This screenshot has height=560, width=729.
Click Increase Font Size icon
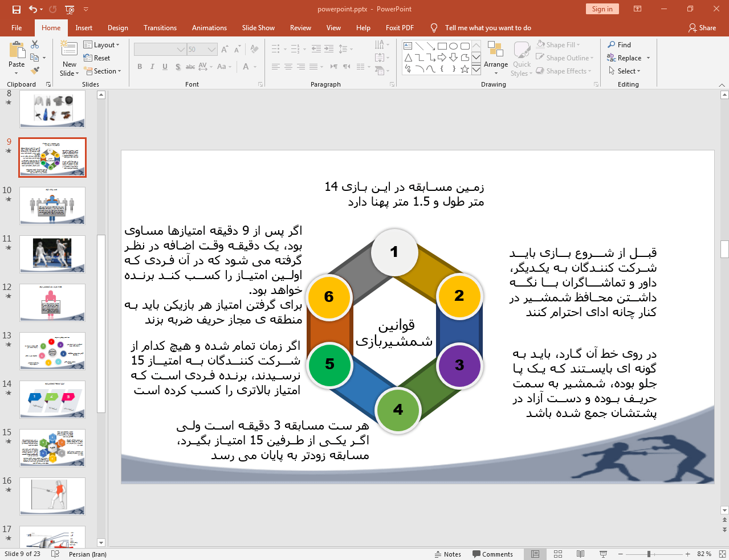[225, 50]
